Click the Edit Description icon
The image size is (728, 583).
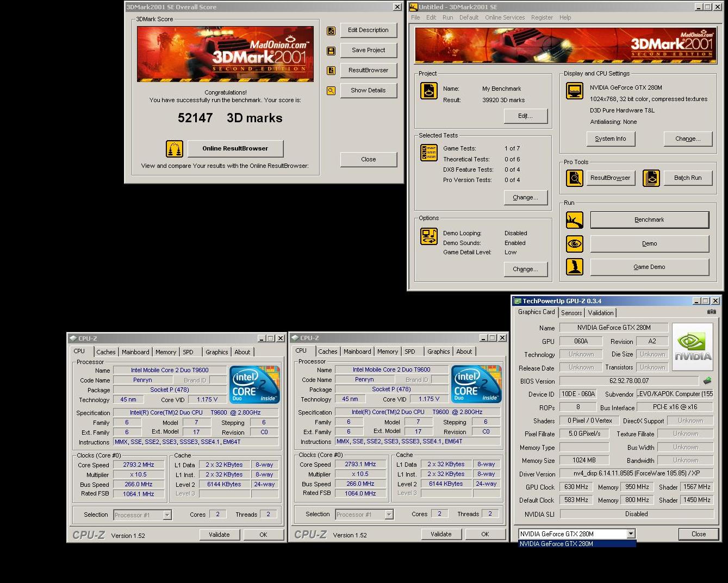[331, 31]
